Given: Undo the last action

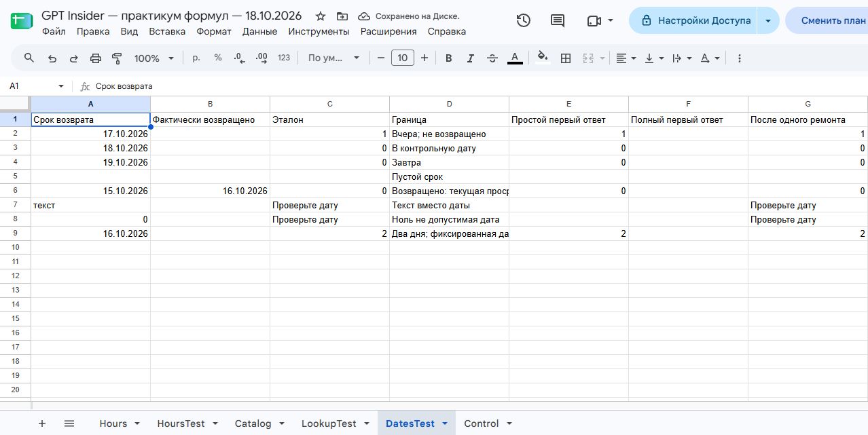Looking at the screenshot, I should point(52,58).
